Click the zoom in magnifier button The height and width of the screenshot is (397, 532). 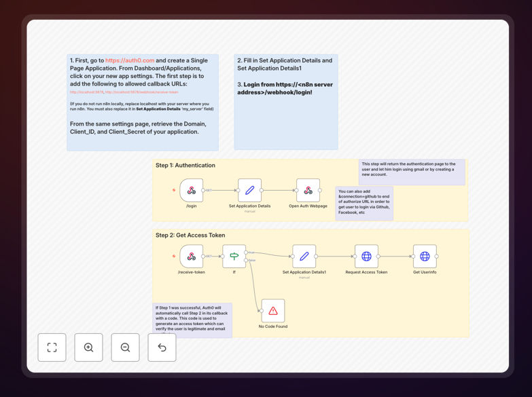(x=88, y=347)
